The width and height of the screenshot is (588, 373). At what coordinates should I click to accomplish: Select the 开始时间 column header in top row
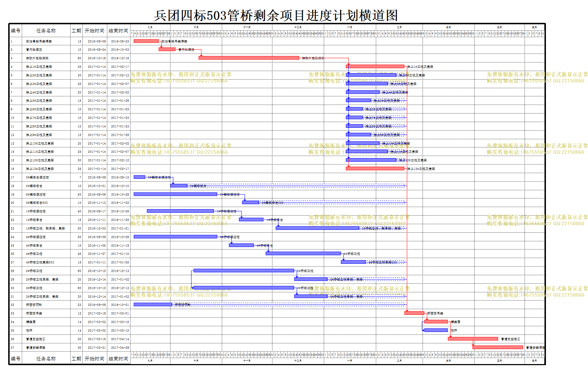click(94, 31)
